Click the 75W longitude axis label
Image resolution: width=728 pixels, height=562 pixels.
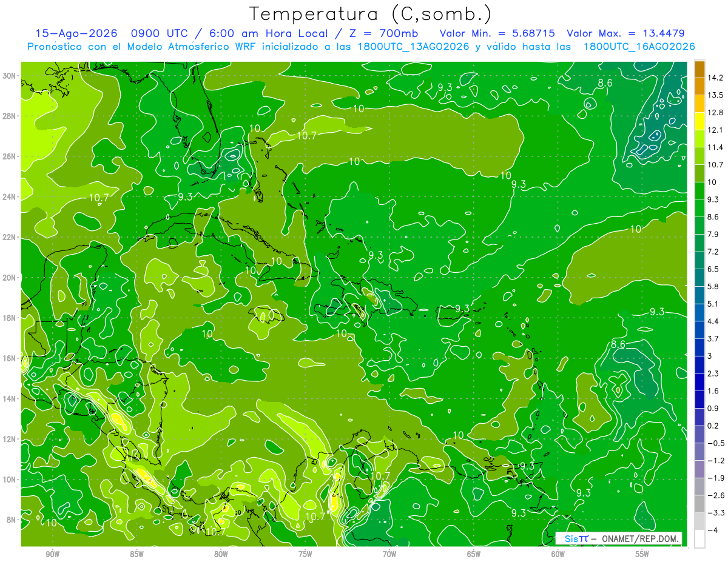(305, 554)
